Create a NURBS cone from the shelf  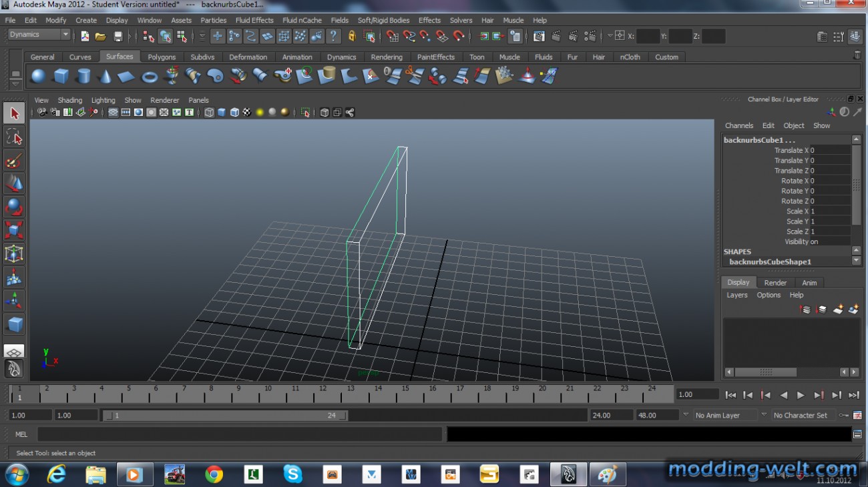tap(105, 76)
